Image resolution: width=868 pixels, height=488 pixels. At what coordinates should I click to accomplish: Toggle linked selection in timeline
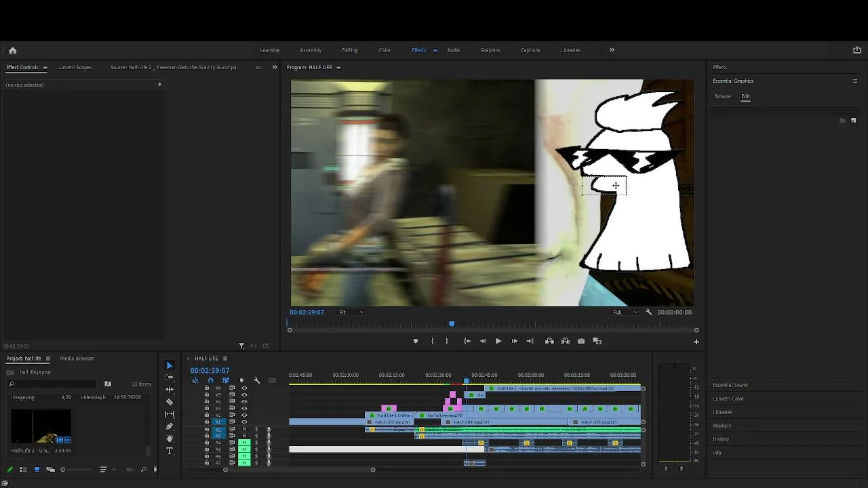[225, 380]
